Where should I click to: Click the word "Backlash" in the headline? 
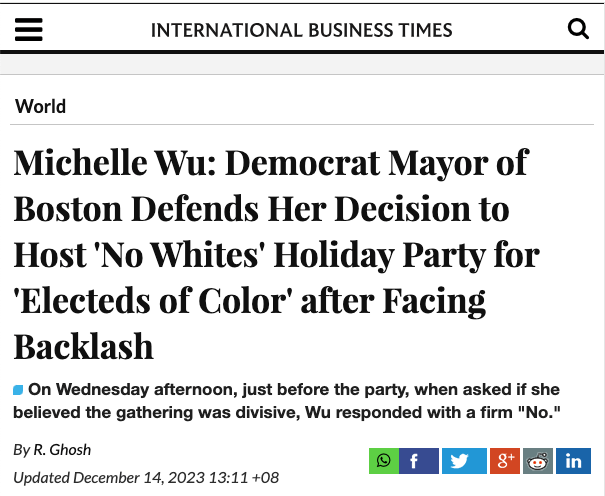(x=84, y=346)
